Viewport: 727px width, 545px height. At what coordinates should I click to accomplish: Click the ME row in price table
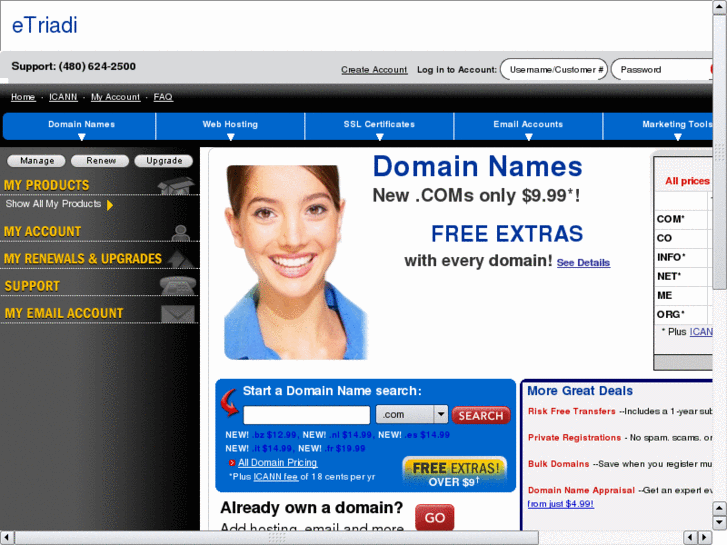click(683, 295)
